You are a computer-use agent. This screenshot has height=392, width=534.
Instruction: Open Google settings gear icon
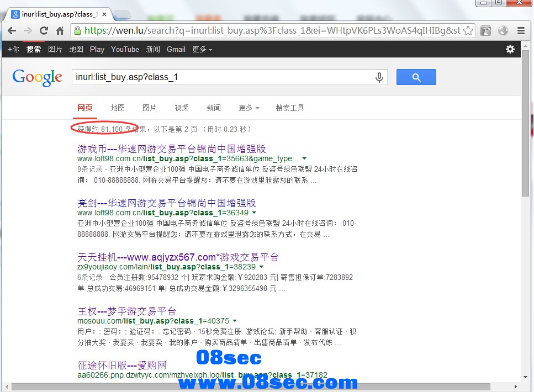[x=510, y=49]
